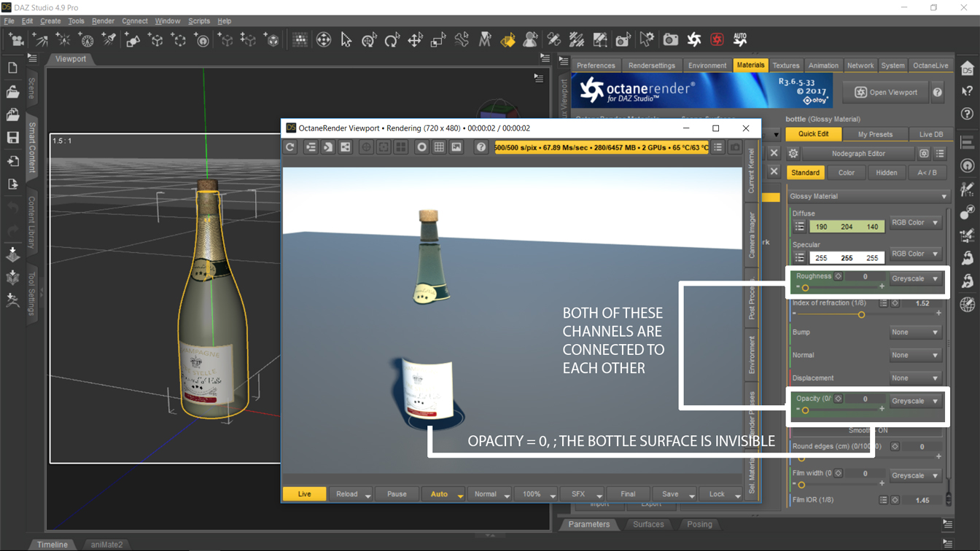Toggle the Opacity diamond link icon

[x=839, y=399]
